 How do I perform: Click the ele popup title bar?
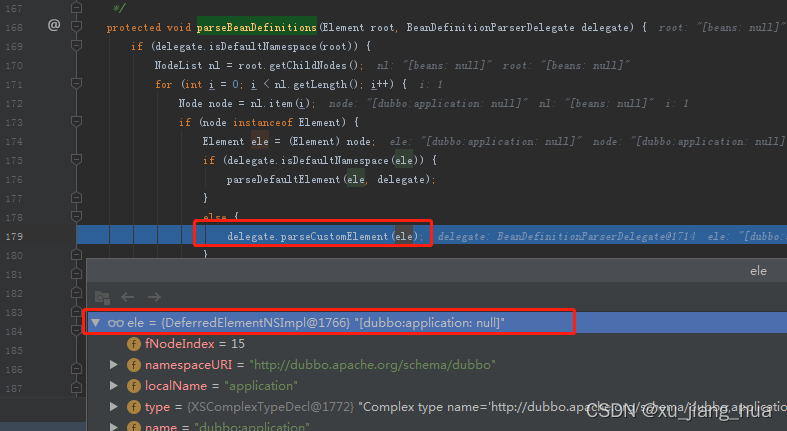437,271
